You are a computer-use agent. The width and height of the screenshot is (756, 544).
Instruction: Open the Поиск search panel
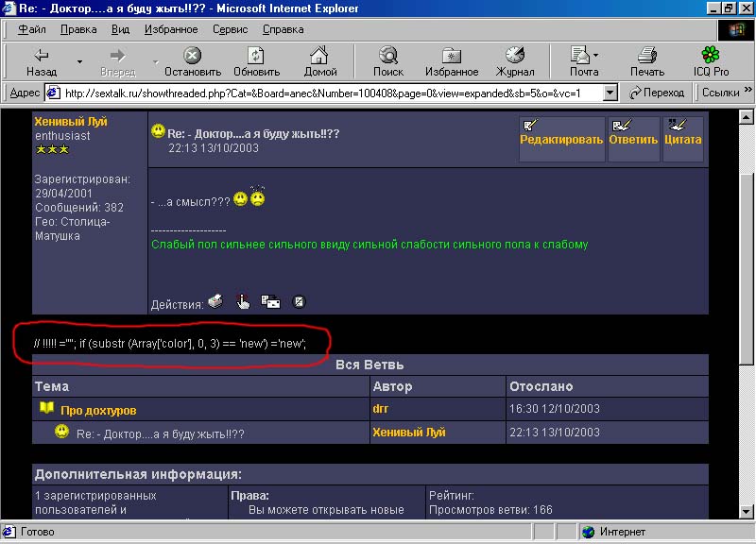387,61
